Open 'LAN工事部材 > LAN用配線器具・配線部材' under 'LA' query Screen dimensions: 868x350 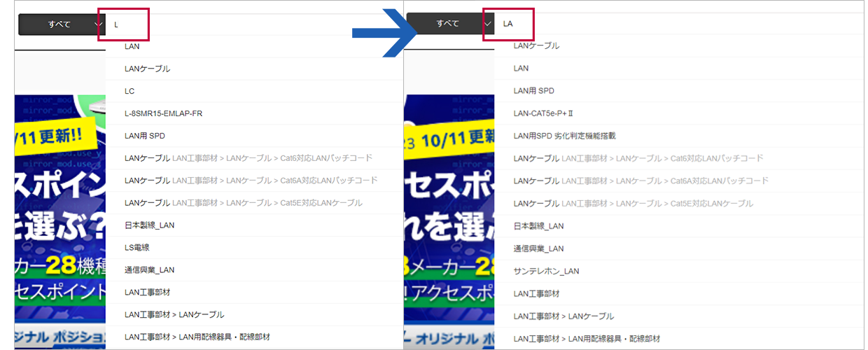click(x=586, y=338)
